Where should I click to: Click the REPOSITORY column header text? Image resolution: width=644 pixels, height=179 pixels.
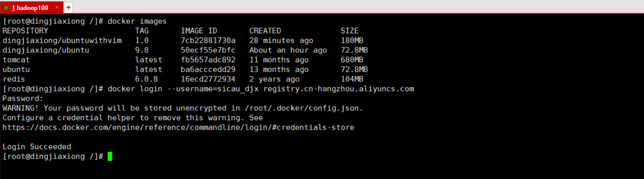[x=25, y=31]
